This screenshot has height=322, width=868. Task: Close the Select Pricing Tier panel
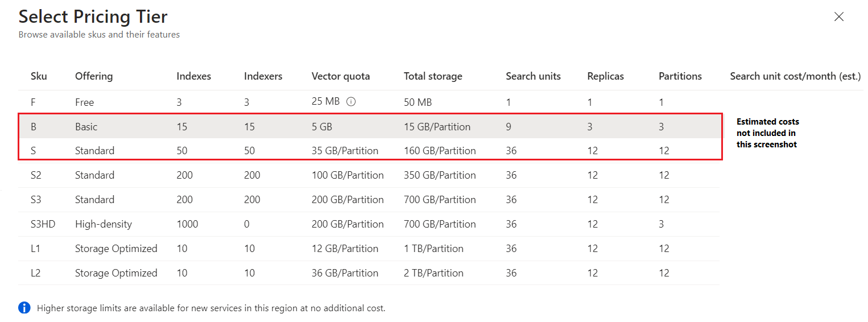tap(838, 17)
